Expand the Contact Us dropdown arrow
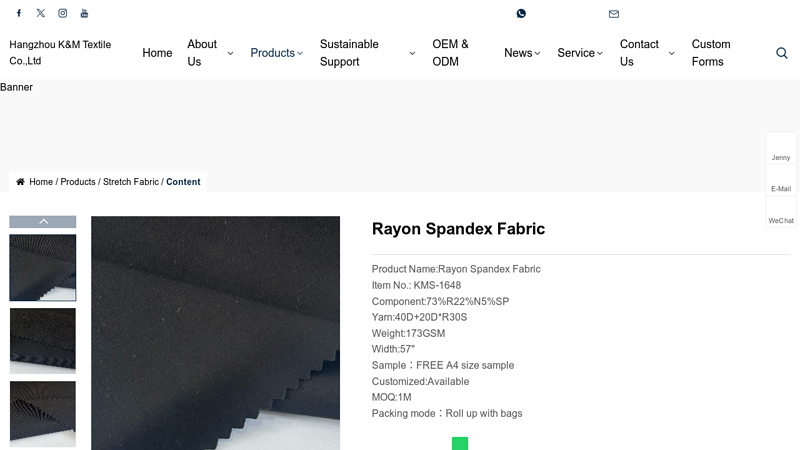This screenshot has width=800, height=450. coord(672,53)
